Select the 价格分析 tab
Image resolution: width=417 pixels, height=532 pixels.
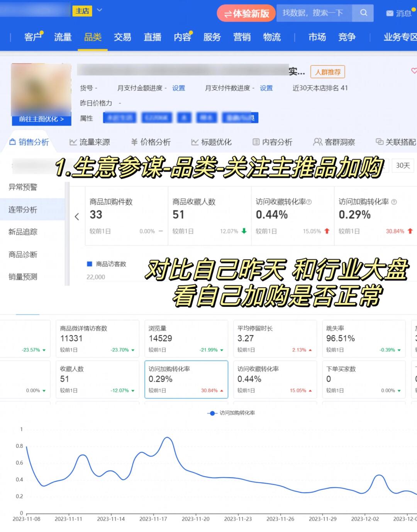151,142
